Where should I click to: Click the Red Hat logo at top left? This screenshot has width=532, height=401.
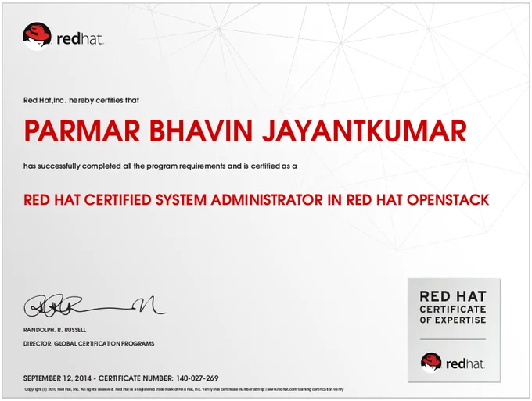tap(63, 37)
